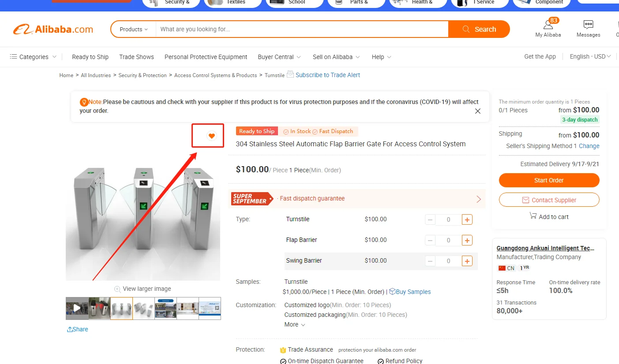The image size is (619, 364).
Task: Click the China flag icon by CN
Action: coord(502,268)
